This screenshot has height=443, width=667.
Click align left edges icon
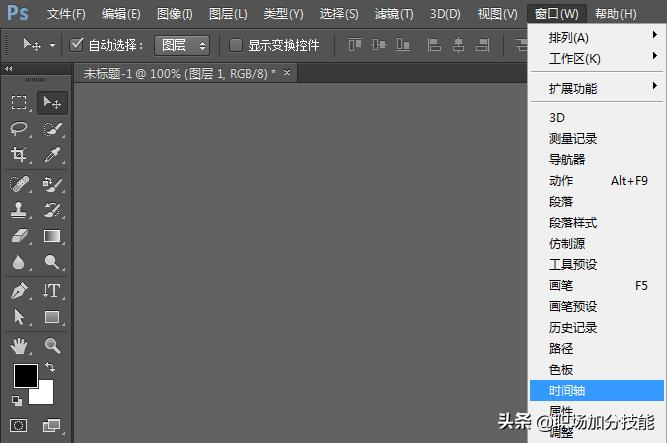[434, 44]
